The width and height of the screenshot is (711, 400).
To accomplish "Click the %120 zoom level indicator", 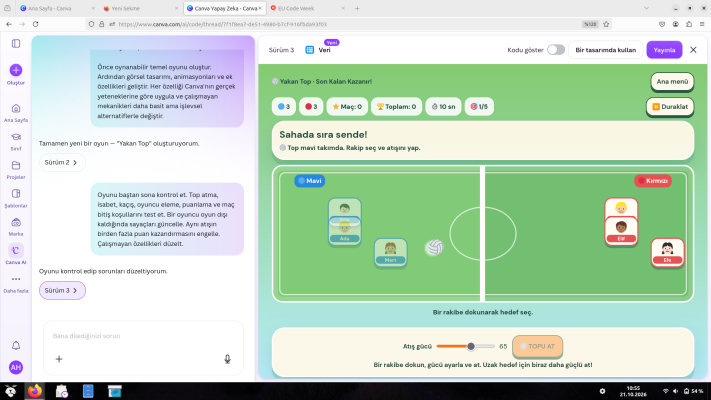I will click(590, 24).
